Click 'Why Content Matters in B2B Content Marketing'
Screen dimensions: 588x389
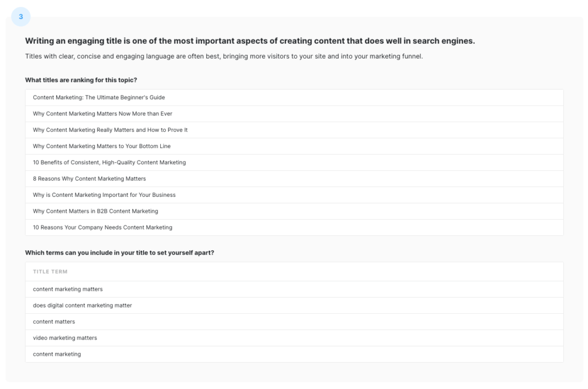click(x=95, y=211)
